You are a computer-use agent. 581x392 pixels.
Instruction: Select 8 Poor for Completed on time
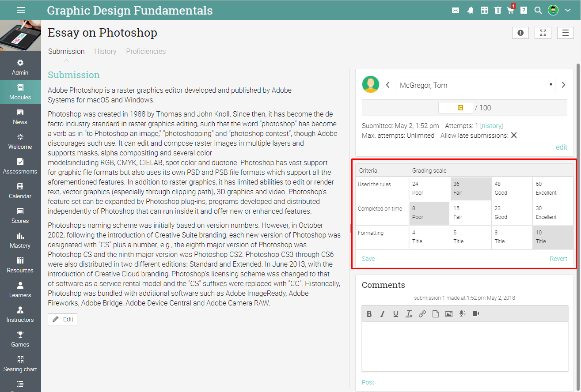pos(429,213)
